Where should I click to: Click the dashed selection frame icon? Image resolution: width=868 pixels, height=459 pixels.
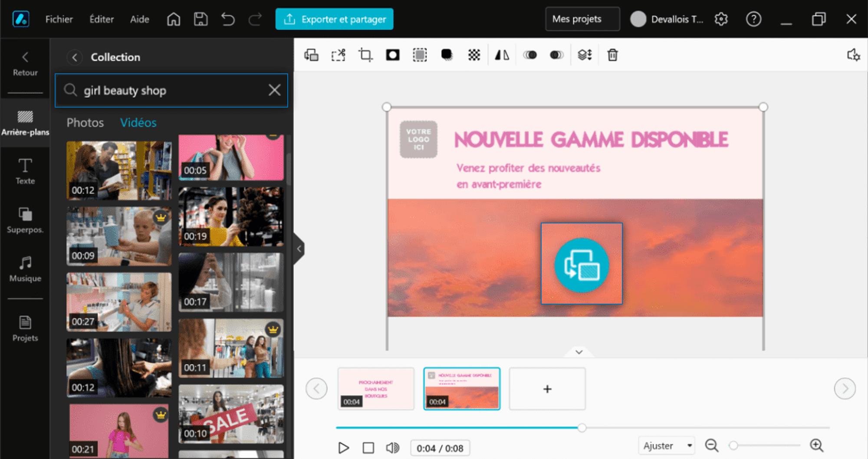pos(420,55)
